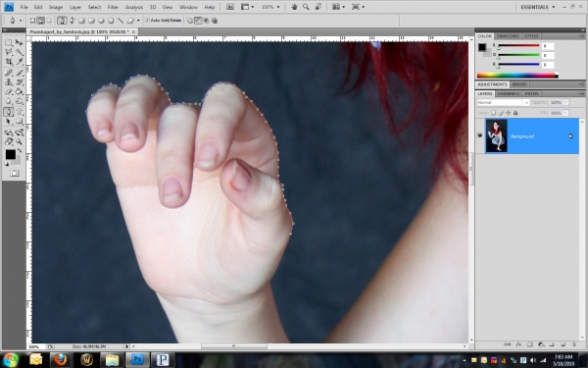Select the 3D Rotate tool
588x368 pixels.
coord(9,132)
